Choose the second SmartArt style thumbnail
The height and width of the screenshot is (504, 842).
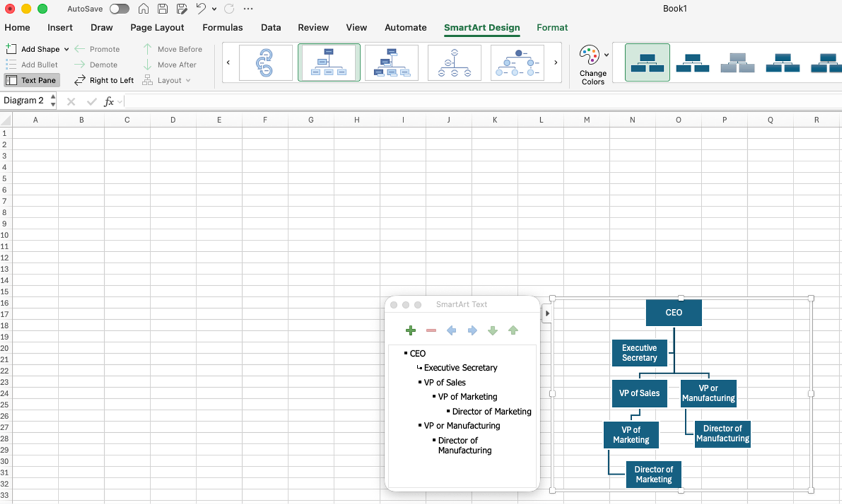pos(692,63)
